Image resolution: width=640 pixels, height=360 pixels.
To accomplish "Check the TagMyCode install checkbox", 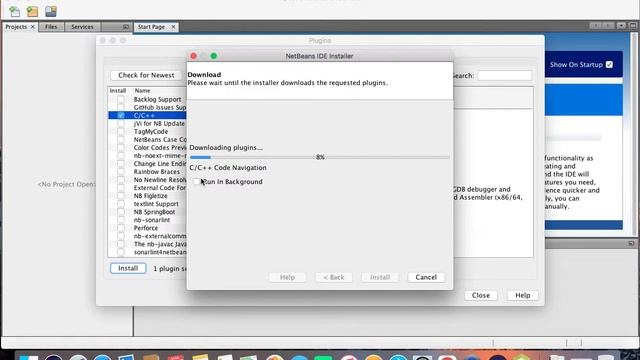I will [121, 131].
